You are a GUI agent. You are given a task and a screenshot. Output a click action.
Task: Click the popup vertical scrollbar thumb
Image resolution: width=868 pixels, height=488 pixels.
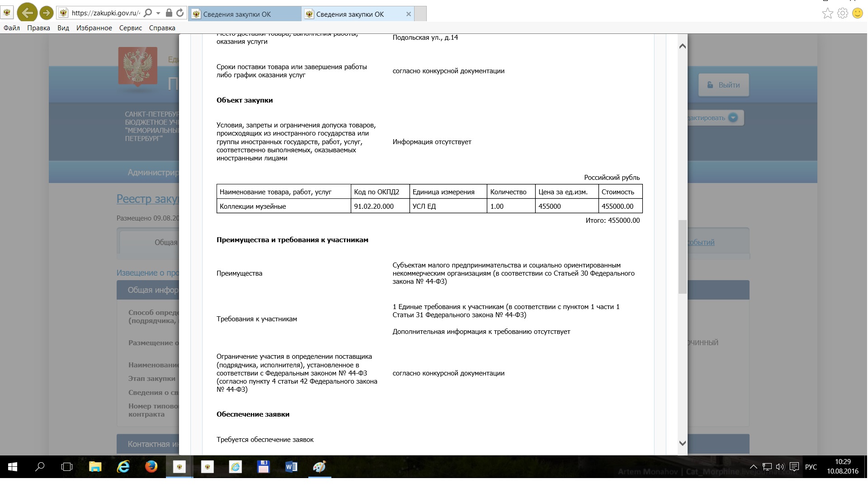pyautogui.click(x=683, y=257)
